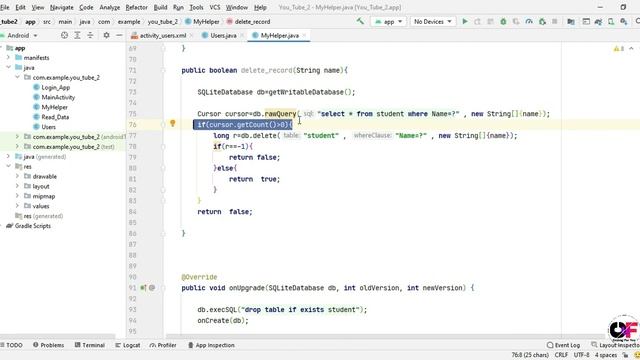Click Expand All icon in project panel
This screenshot has height=360, width=640.
pos(77,36)
